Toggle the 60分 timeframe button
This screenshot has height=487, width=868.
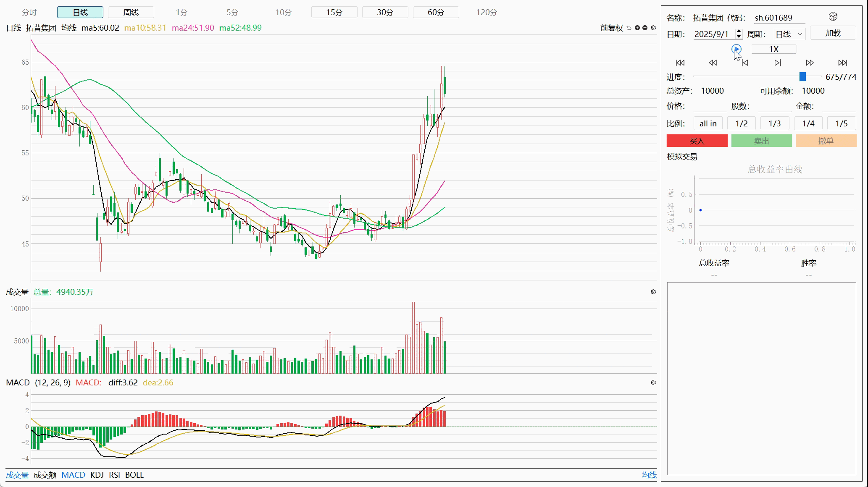click(436, 12)
